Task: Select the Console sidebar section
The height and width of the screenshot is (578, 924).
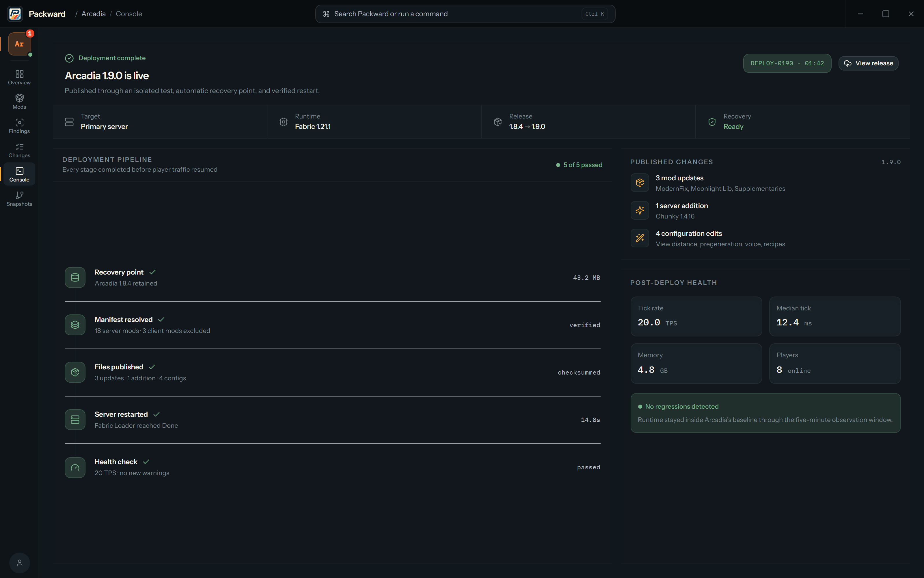Action: click(x=19, y=174)
